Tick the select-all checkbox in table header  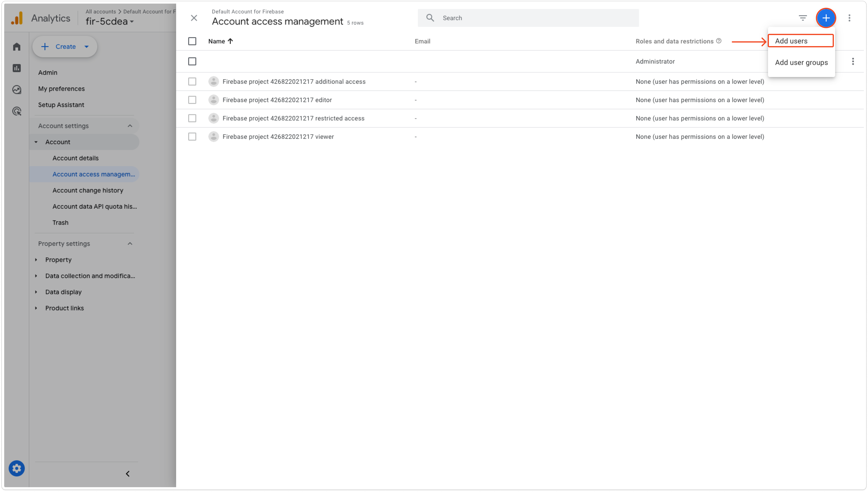(192, 41)
